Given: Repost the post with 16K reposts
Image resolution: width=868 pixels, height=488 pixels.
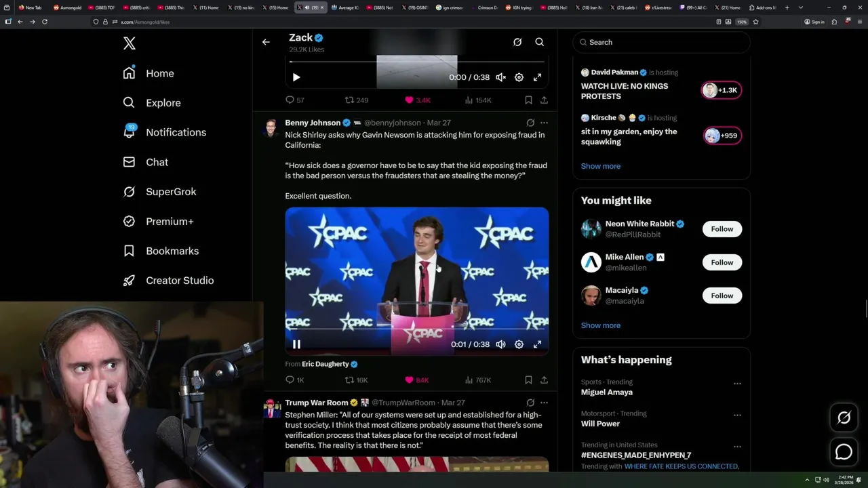Looking at the screenshot, I should pos(357,380).
